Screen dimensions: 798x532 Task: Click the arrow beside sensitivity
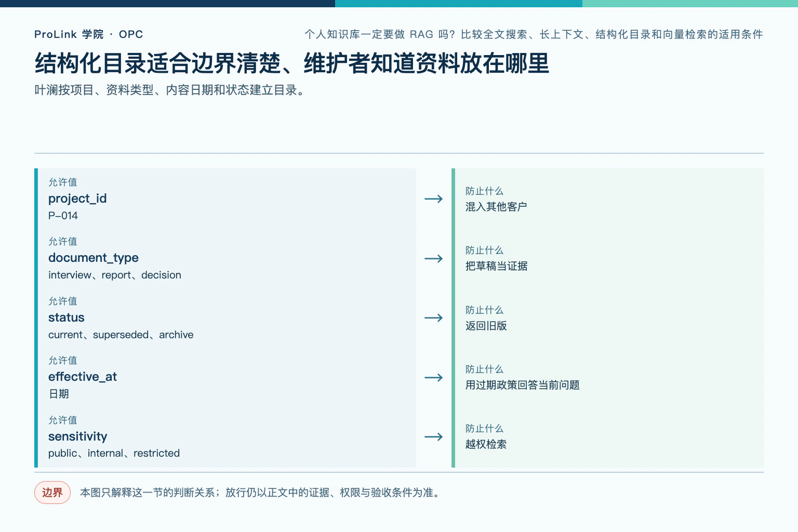434,437
